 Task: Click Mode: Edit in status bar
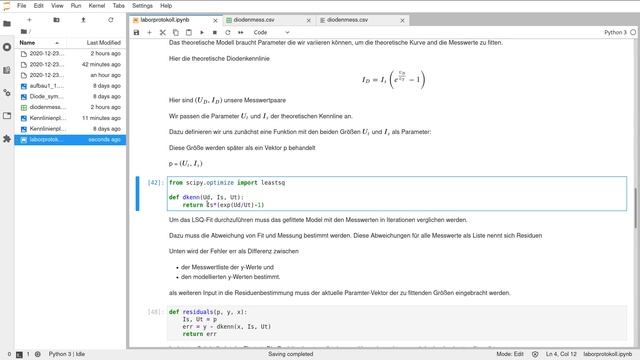(510, 354)
